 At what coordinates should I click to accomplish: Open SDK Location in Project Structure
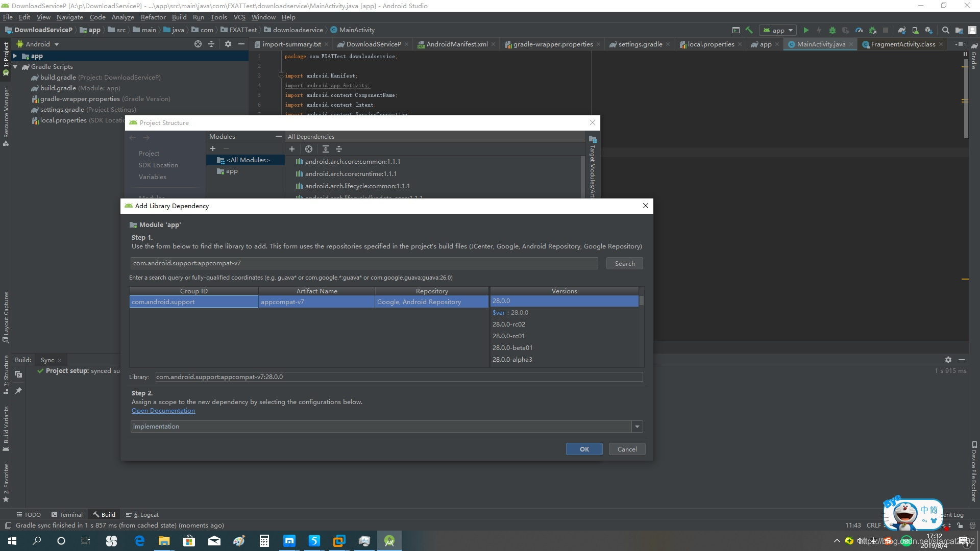coord(158,165)
